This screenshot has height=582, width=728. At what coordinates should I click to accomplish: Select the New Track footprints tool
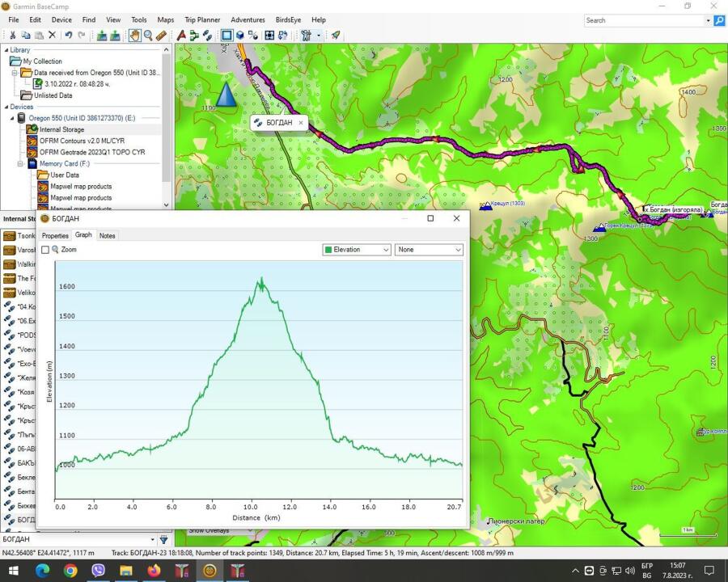pyautogui.click(x=208, y=36)
